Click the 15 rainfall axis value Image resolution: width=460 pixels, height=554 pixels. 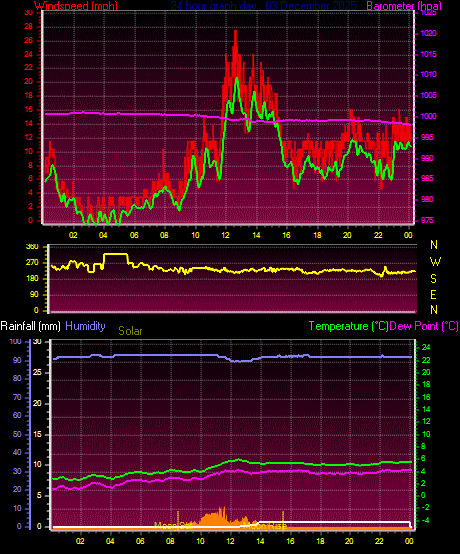tap(37, 434)
